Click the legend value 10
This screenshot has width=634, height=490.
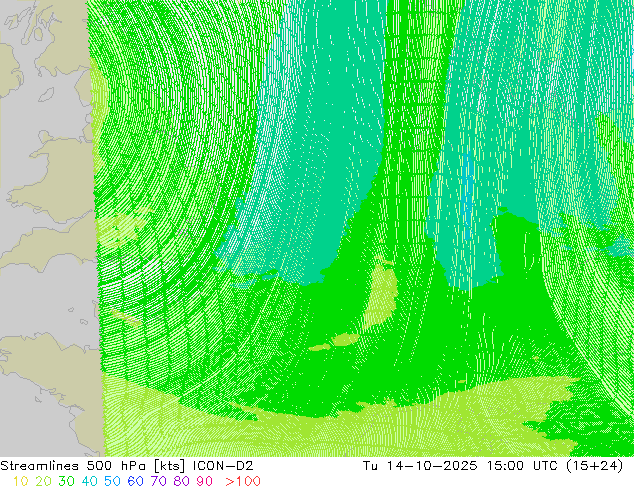[x=20, y=481]
